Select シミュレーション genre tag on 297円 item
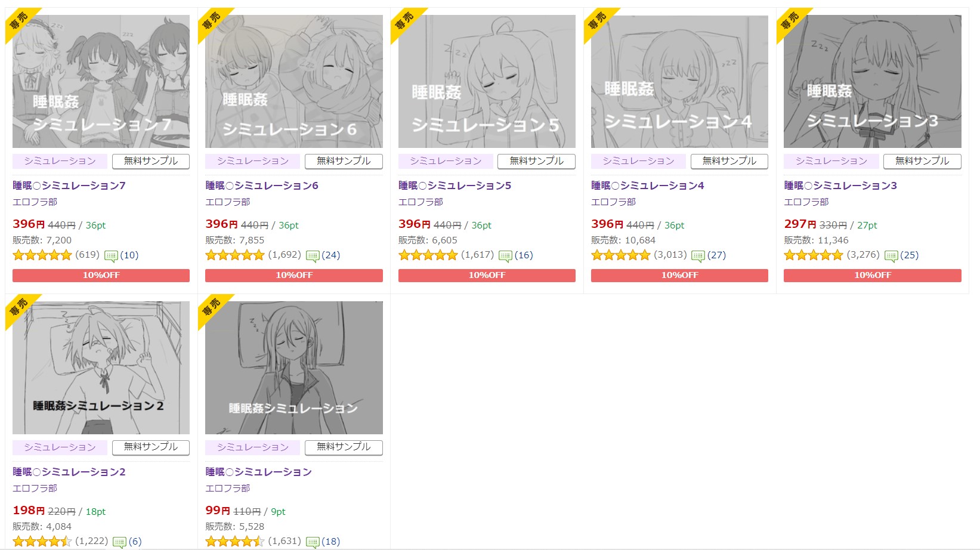The width and height of the screenshot is (980, 550). (x=831, y=161)
